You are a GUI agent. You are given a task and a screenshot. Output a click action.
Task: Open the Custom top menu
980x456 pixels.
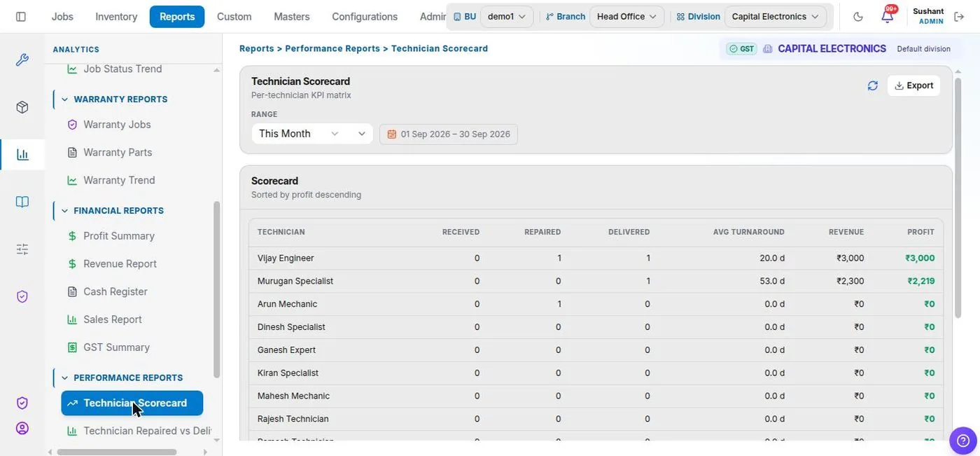(234, 16)
